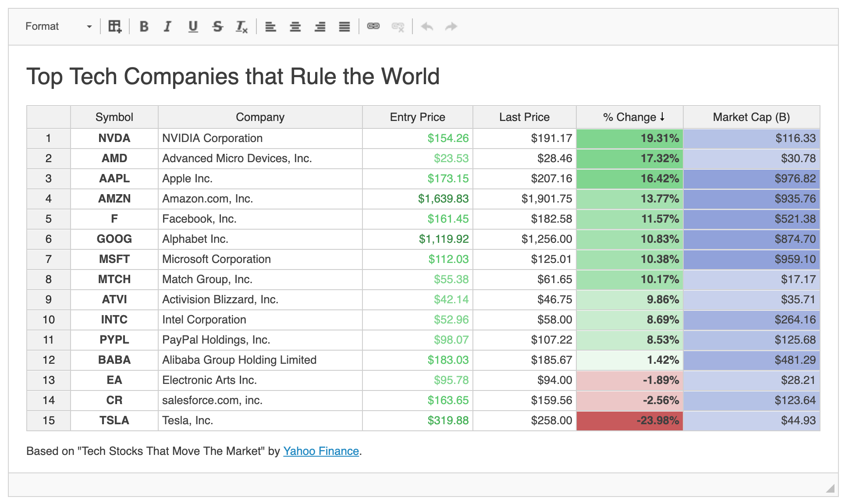Undo the last action
This screenshot has height=504, width=845.
(x=427, y=27)
